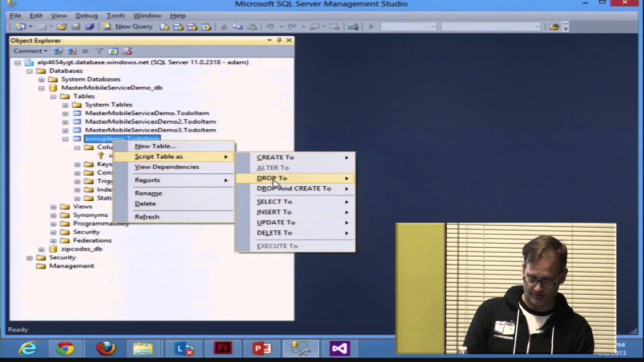This screenshot has height=362, width=644.
Task: Click the Connect Object Explorer icon
Action: point(58,51)
